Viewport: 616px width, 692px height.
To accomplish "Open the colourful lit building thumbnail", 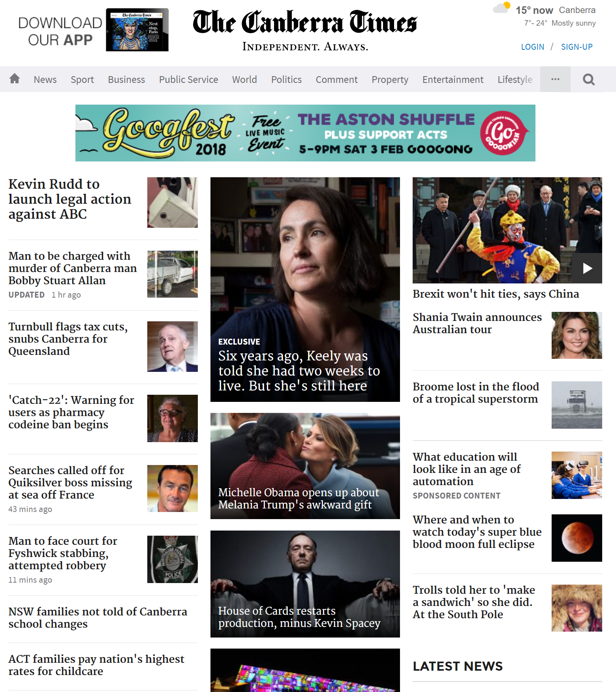I will [x=305, y=670].
